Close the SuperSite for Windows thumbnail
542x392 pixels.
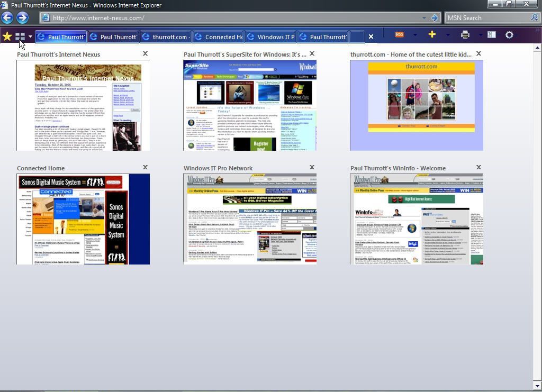(312, 53)
